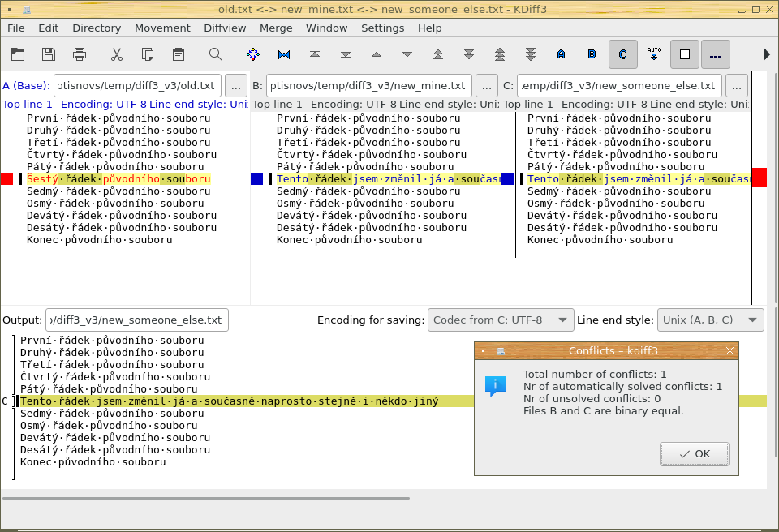779x532 pixels.
Task: Click the Search magnifier icon
Action: coord(215,54)
